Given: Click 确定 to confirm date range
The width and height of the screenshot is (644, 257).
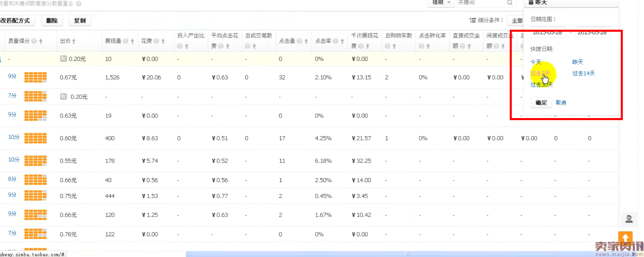Looking at the screenshot, I should [x=541, y=103].
